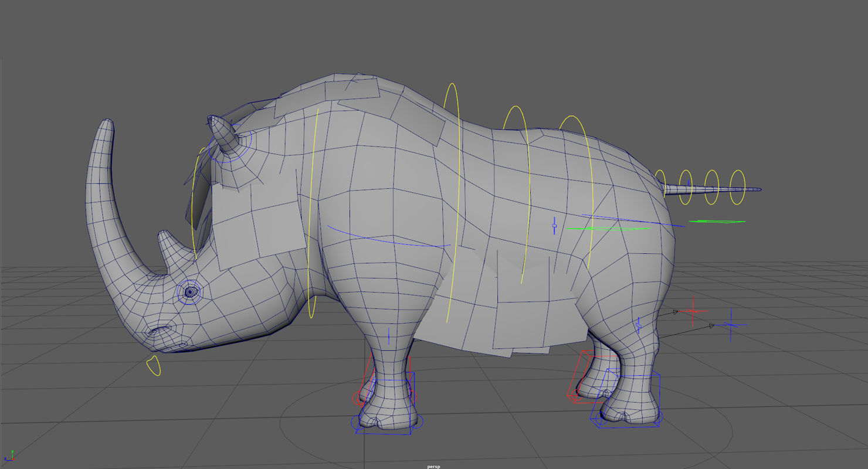Select the blue marker on the front leg knee
Screen dimensions: 868x469
389,336
